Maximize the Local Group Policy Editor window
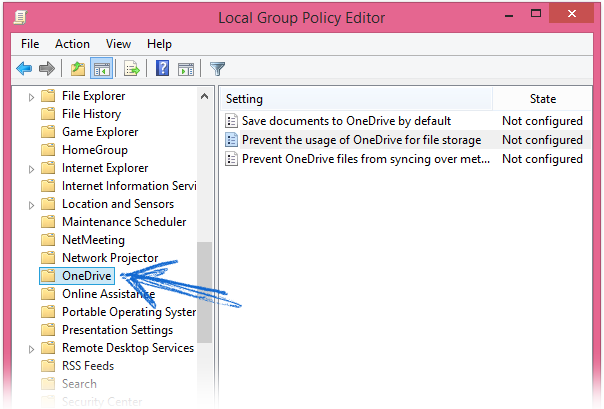 click(x=535, y=14)
